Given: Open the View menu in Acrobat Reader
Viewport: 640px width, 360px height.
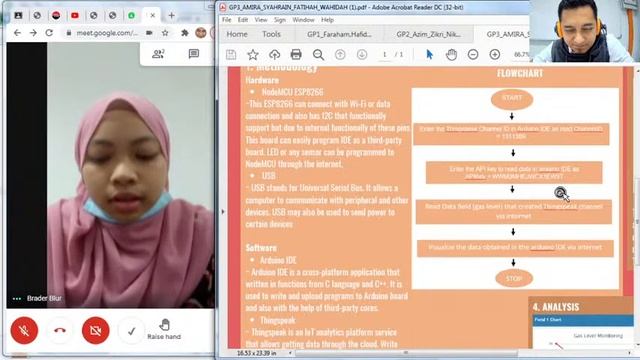Looking at the screenshot, I should point(261,20).
